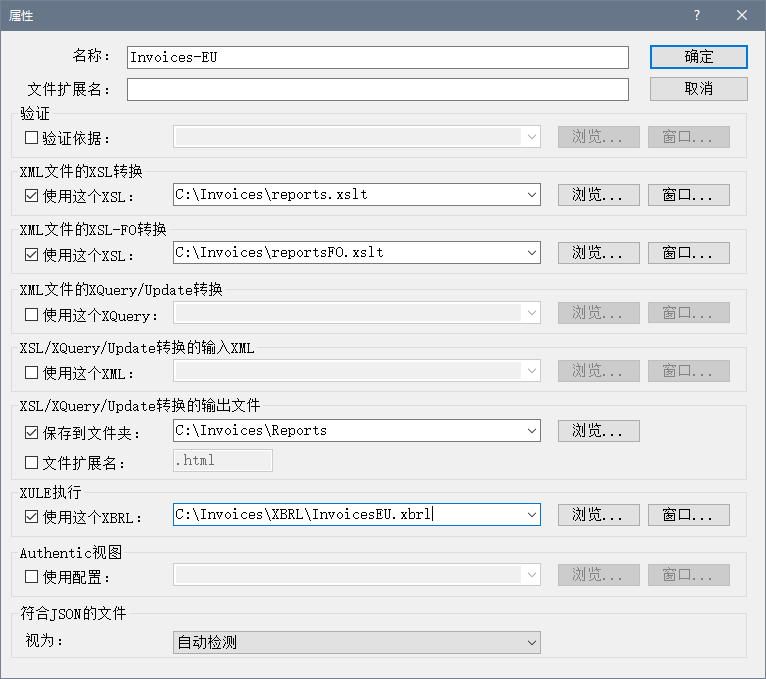Click the 确定 button
766x679 pixels.
tap(698, 57)
